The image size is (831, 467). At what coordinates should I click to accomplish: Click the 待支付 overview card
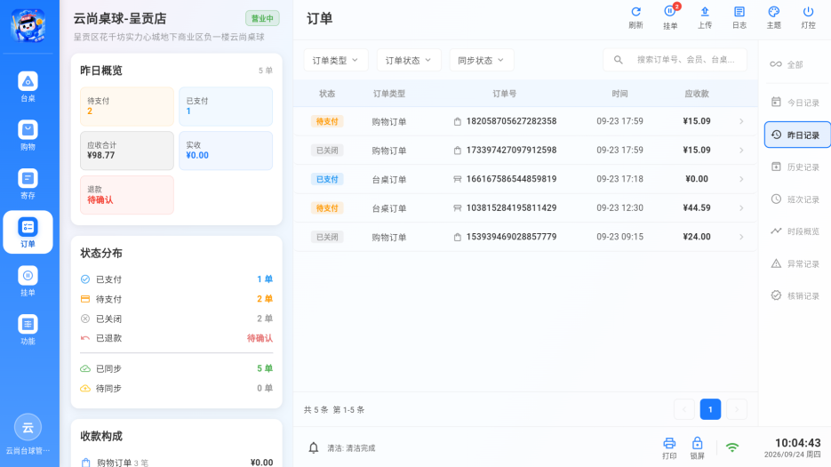point(127,106)
